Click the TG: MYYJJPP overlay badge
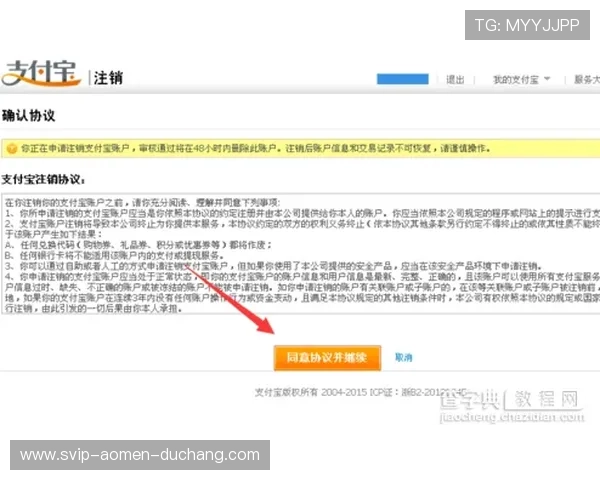 (526, 25)
